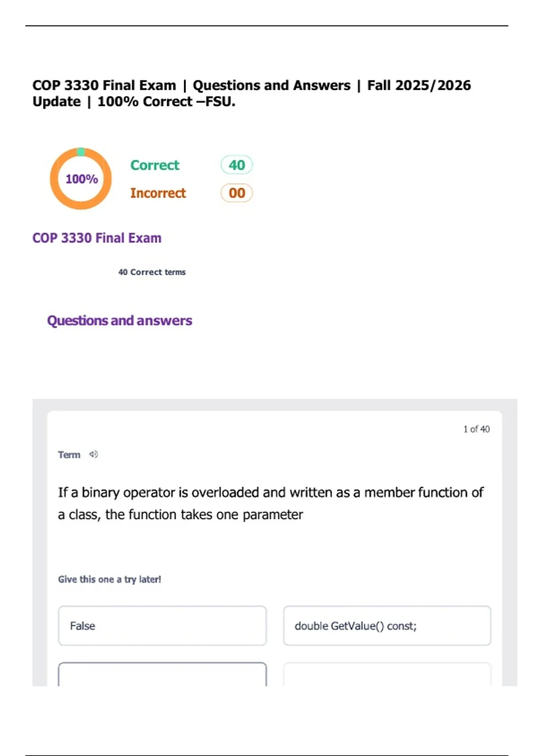Click the green 40 correct count badge
Image resolution: width=534 pixels, height=756 pixels.
click(236, 165)
